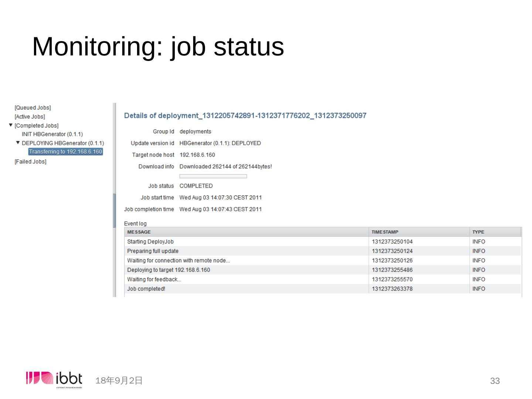Screen dimensions: 532x399
Task: Open the Failed Jobs category
Action: click(30, 161)
